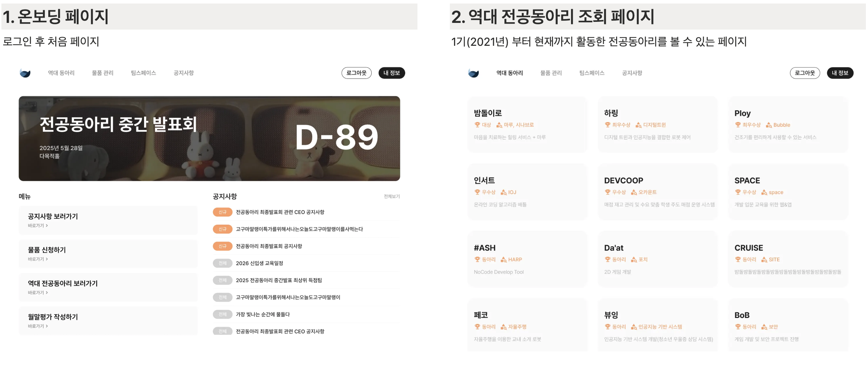Click the project icon next to 자율주행
The height and width of the screenshot is (374, 868).
(504, 327)
